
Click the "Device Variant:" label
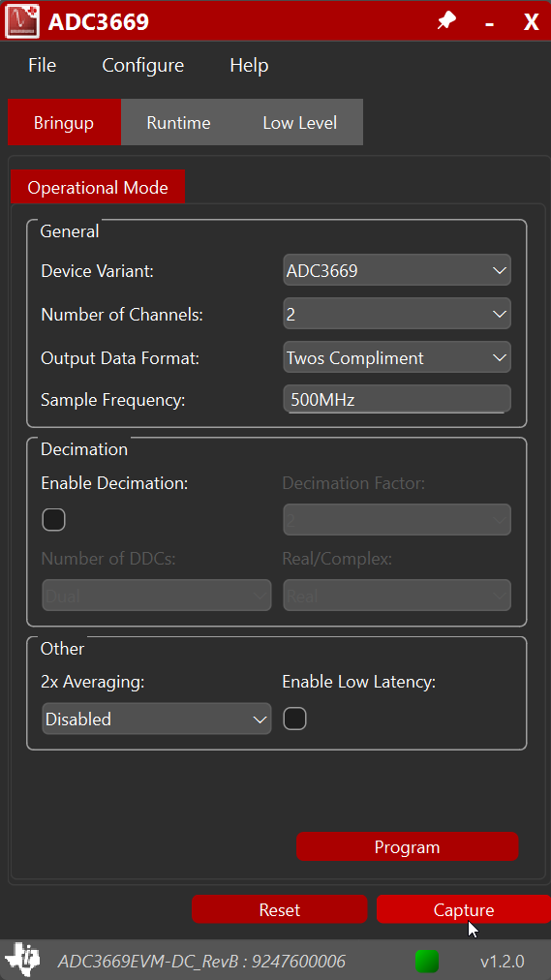97,271
